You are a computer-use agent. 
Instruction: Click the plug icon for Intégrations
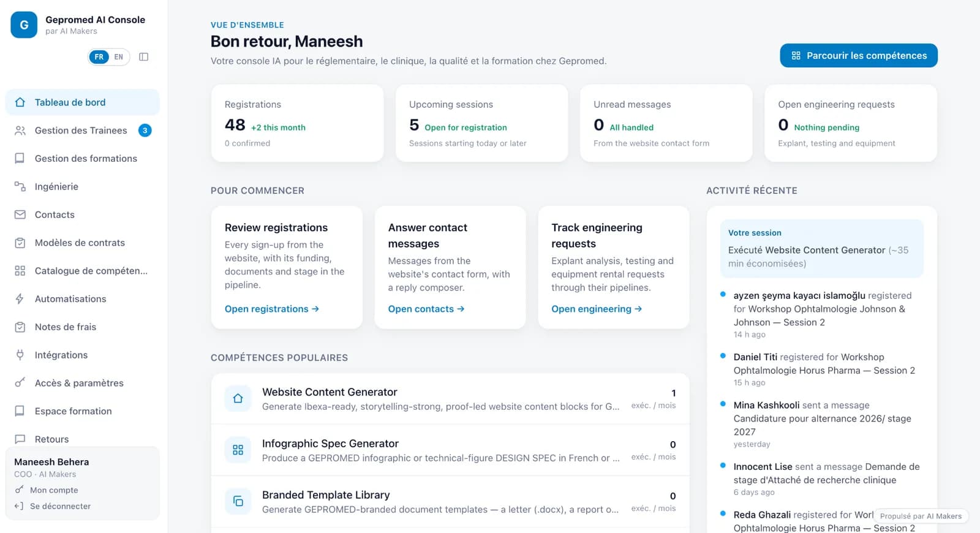click(x=20, y=355)
